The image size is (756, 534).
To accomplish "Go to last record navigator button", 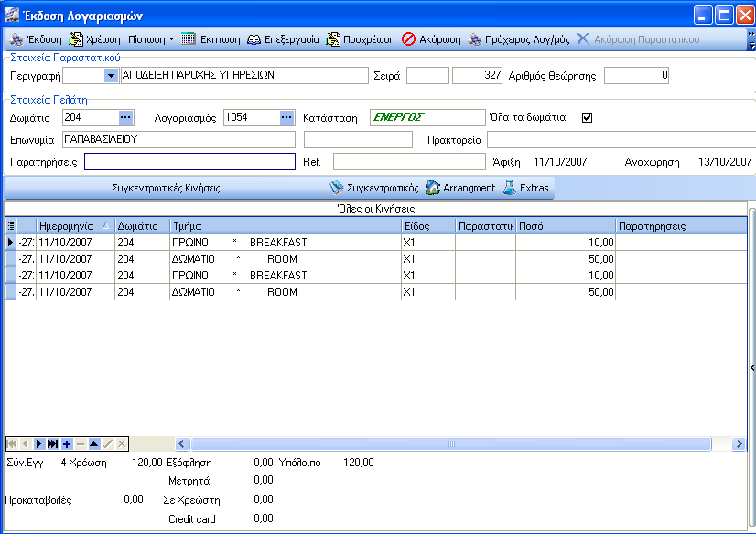I will (x=53, y=444).
